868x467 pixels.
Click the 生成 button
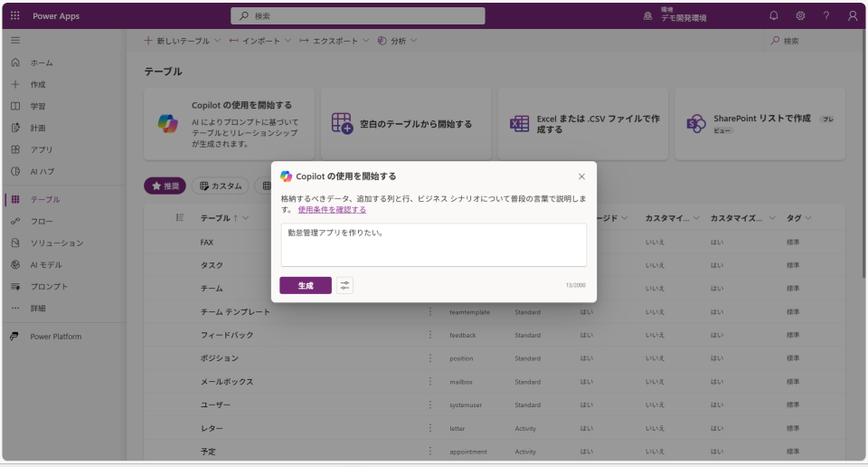[306, 285]
